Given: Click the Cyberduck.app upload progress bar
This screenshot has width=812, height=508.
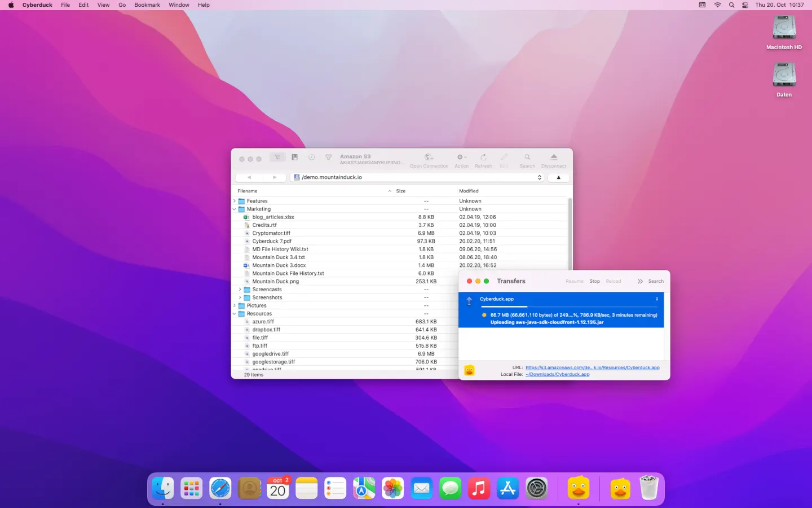Looking at the screenshot, I should (568, 306).
